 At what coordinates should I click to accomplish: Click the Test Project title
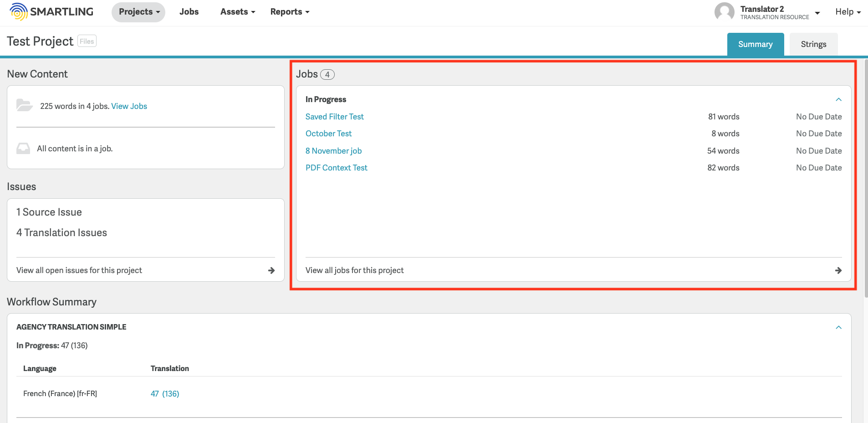click(40, 41)
